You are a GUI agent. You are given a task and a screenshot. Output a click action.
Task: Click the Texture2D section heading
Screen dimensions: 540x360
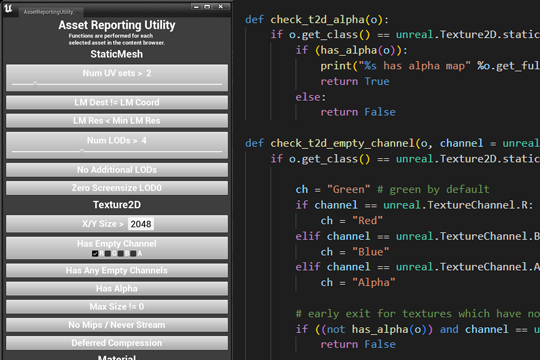tap(117, 205)
